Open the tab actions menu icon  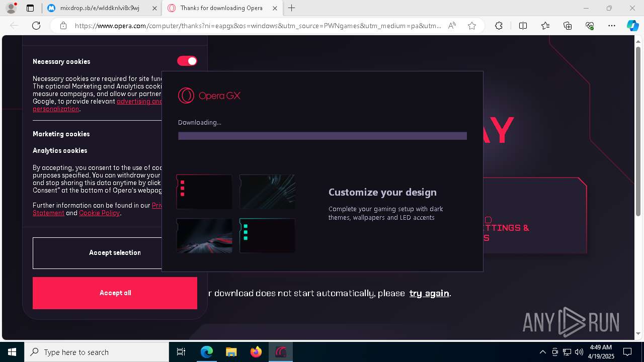tap(30, 8)
